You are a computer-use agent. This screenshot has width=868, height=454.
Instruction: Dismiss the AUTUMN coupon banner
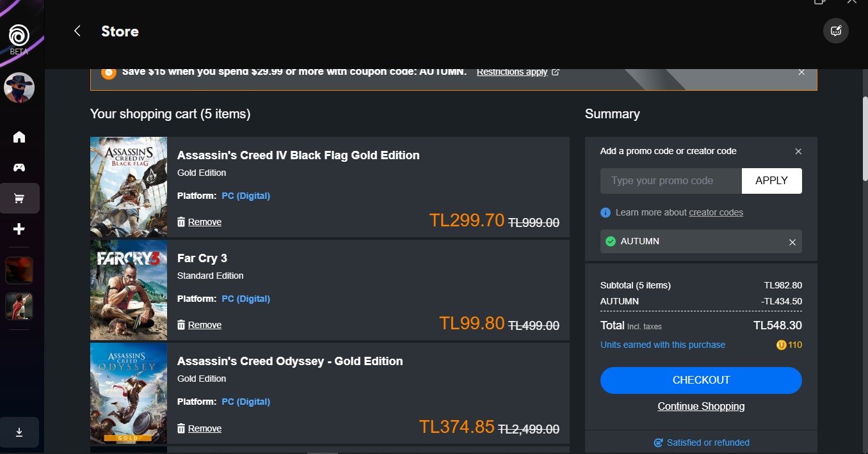801,72
